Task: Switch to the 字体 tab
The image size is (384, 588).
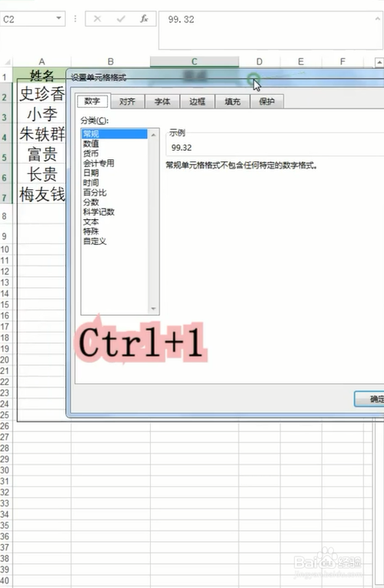Action: pyautogui.click(x=162, y=102)
